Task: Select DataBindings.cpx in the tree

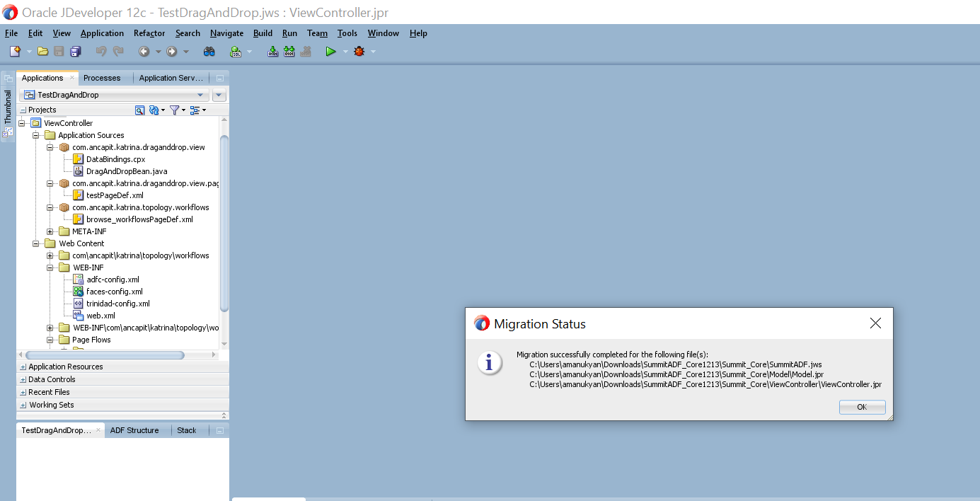Action: [115, 159]
